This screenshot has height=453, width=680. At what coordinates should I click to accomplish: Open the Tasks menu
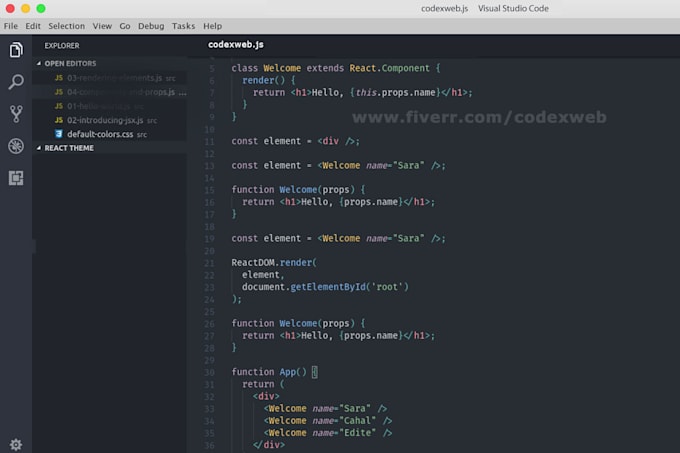tap(183, 26)
